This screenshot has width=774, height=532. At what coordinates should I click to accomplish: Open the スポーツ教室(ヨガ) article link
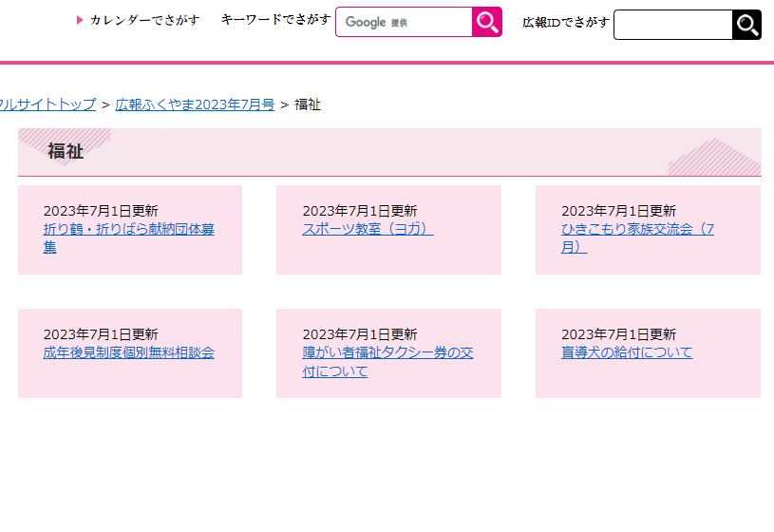tap(368, 229)
